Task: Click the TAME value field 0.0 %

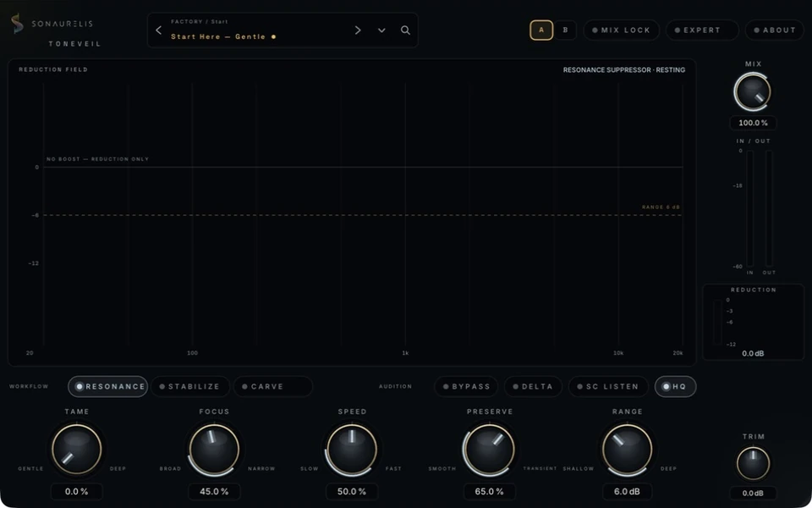Action: pyautogui.click(x=77, y=491)
